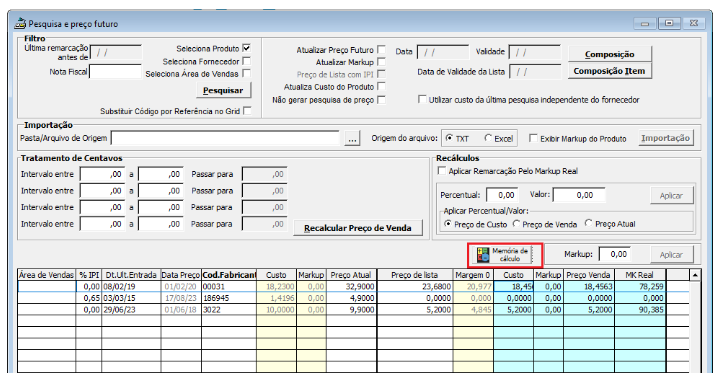721x388 pixels.
Task: Check Substituir Código por Referência no Grid
Action: click(247, 111)
